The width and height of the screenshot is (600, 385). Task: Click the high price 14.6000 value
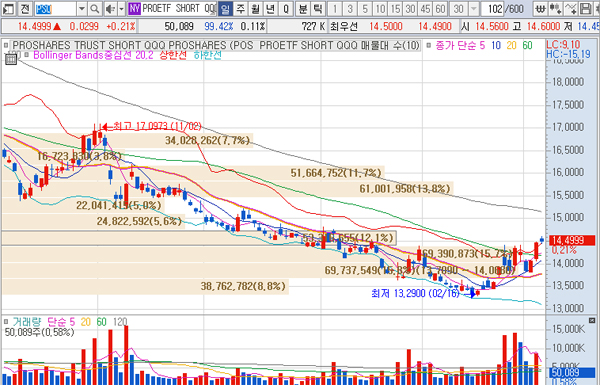click(x=543, y=26)
